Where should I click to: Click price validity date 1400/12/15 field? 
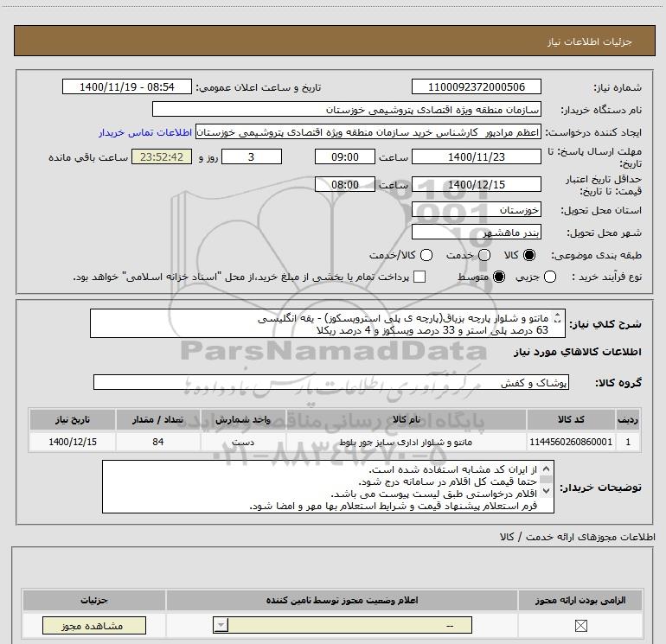tap(476, 184)
